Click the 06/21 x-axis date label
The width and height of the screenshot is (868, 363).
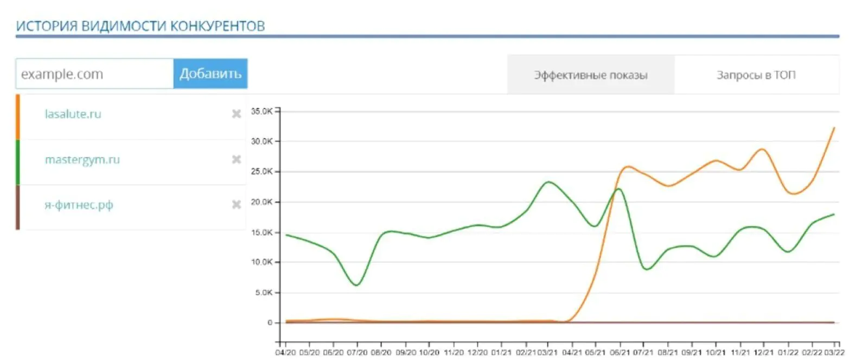pos(620,352)
